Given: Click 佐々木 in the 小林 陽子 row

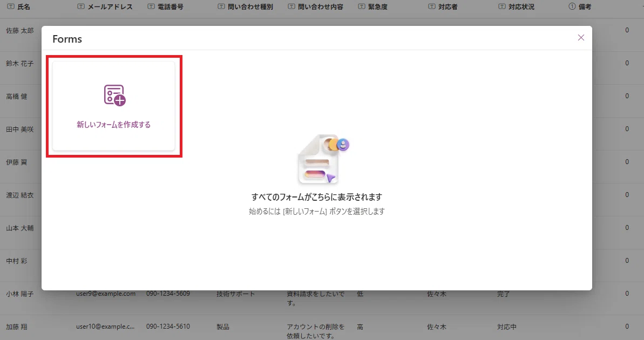Looking at the screenshot, I should point(437,294).
